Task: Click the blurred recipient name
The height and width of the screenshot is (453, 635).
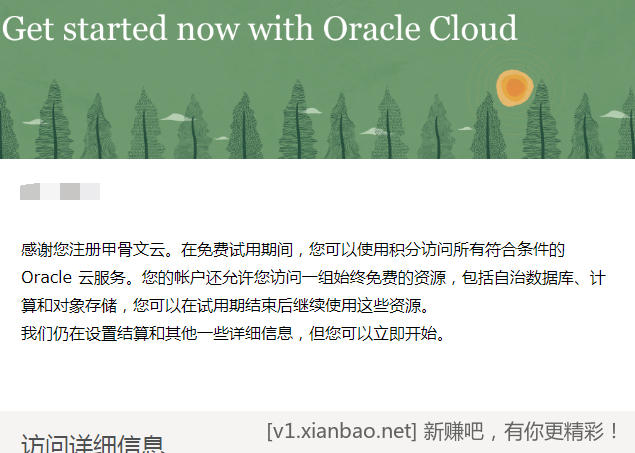Action: point(60,190)
